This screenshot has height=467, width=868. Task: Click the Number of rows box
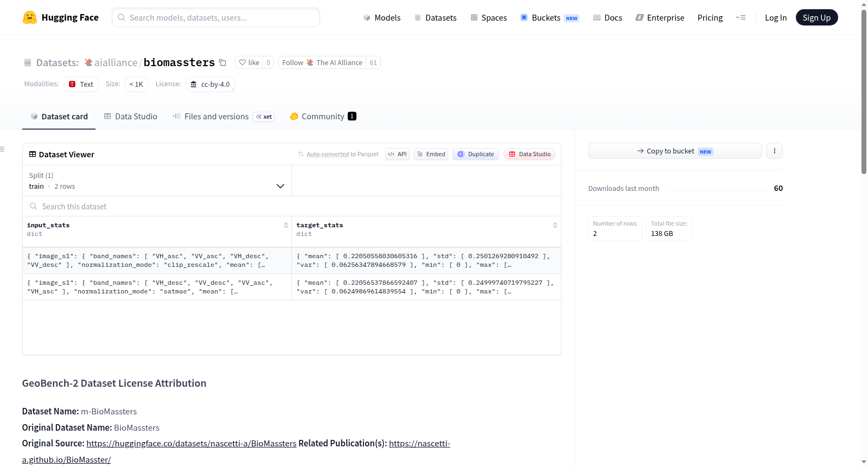pyautogui.click(x=615, y=228)
